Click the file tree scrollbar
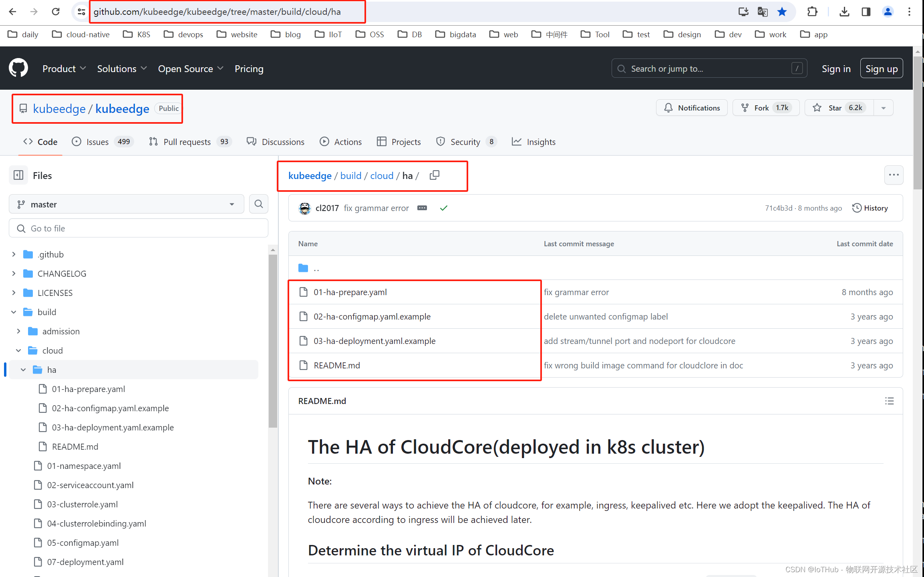924x577 pixels. click(x=273, y=340)
